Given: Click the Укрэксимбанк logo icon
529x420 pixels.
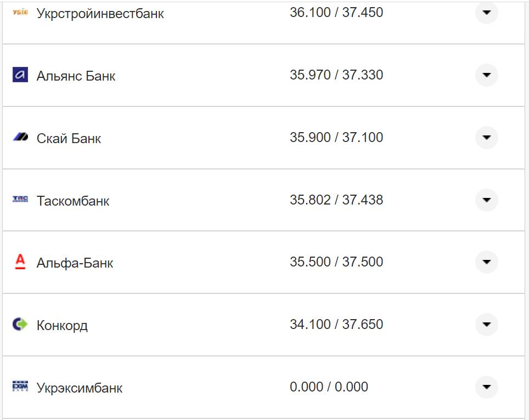Looking at the screenshot, I should pos(20,387).
